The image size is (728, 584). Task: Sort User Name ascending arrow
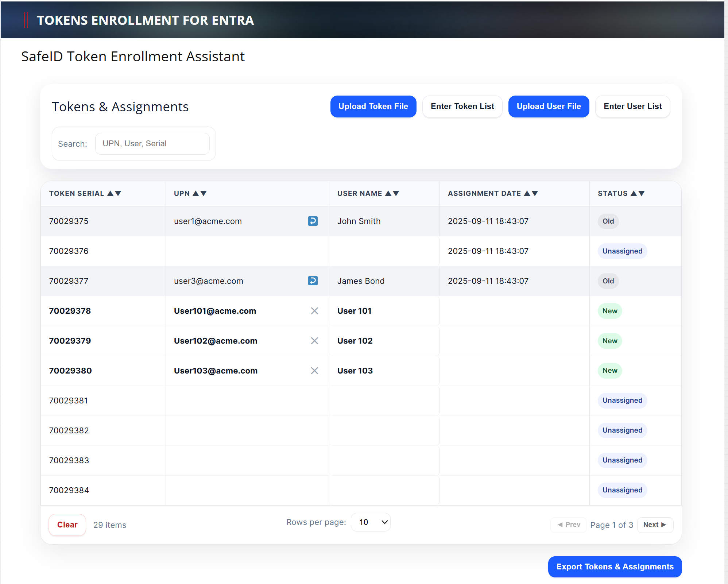click(388, 193)
